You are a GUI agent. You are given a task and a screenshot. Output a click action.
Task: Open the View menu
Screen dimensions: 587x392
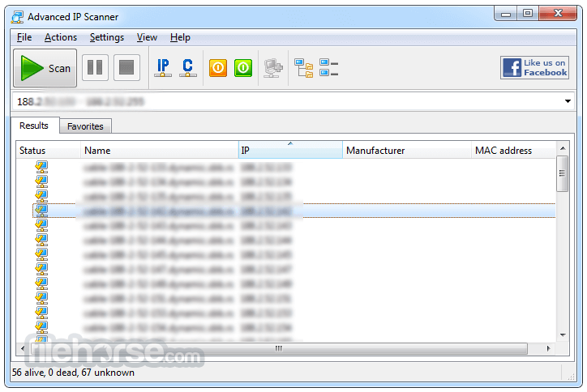(x=147, y=37)
